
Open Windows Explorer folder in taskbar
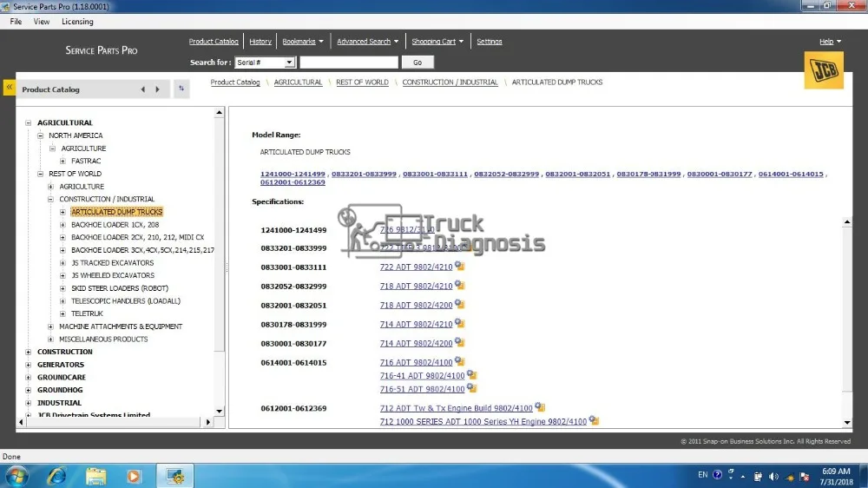95,476
